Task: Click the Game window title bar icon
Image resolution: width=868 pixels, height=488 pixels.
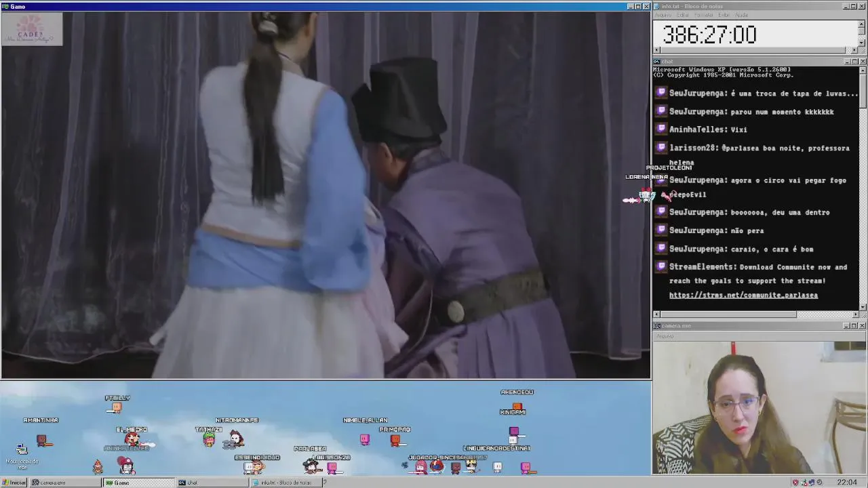Action: click(5, 7)
